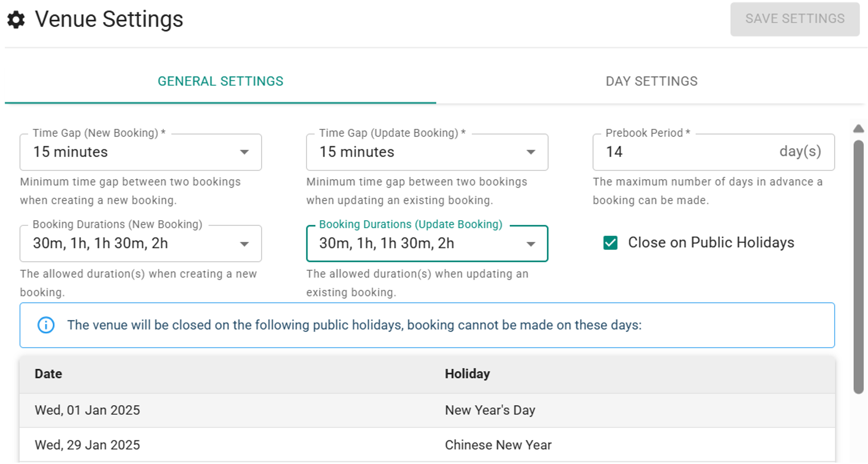Viewport: 868px width, 464px height.
Task: Click the Venue Settings gear icon
Action: (x=16, y=19)
